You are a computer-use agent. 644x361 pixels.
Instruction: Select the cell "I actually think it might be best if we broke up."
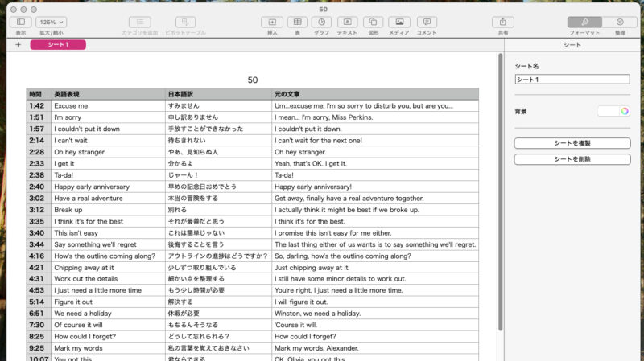click(x=375, y=210)
